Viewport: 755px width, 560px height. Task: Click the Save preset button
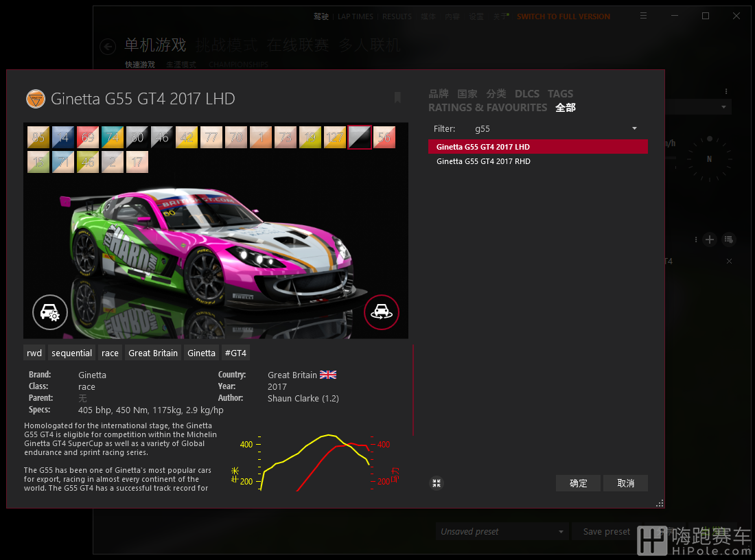point(606,532)
